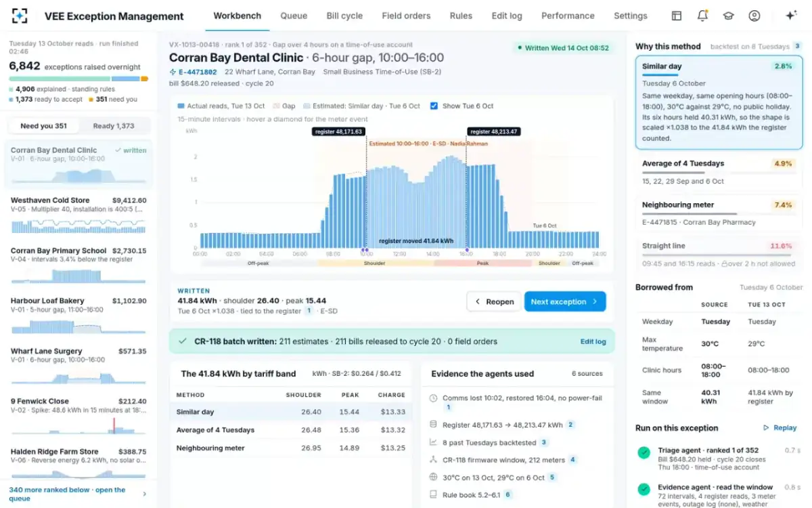Click chart icon beside 8 past Tuesdays
Image resolution: width=812 pixels, height=508 pixels.
[x=433, y=442]
